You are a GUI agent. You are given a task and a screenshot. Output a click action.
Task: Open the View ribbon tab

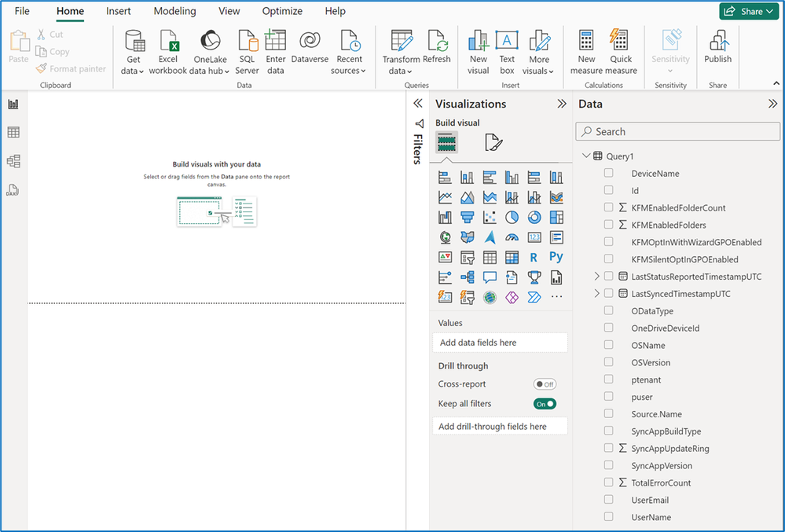click(229, 11)
